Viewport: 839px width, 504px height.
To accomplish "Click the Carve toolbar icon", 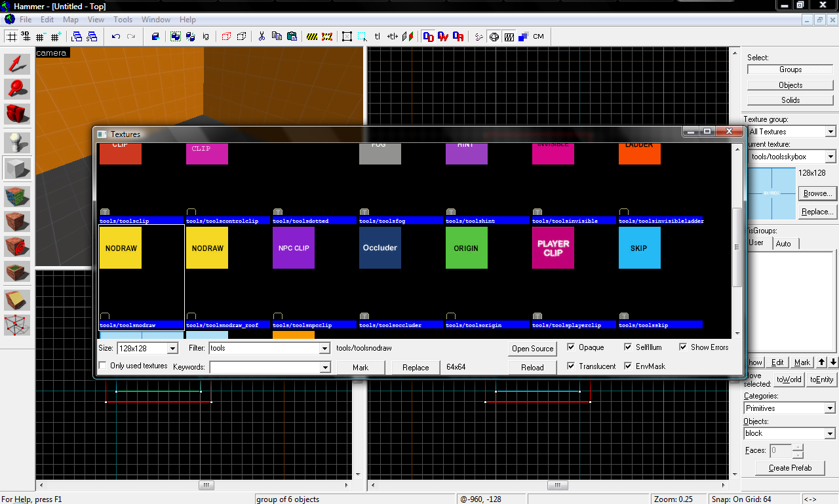I will pos(156,37).
